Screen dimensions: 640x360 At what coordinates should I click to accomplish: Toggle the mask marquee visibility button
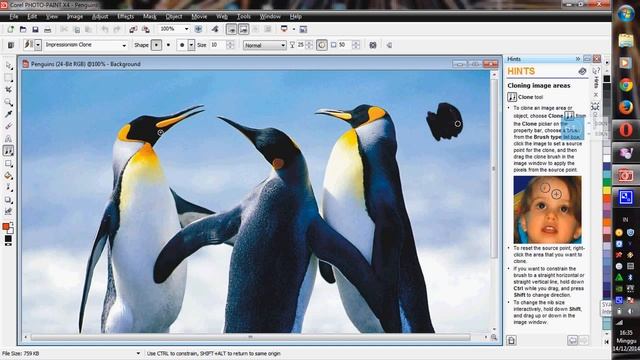[231, 29]
